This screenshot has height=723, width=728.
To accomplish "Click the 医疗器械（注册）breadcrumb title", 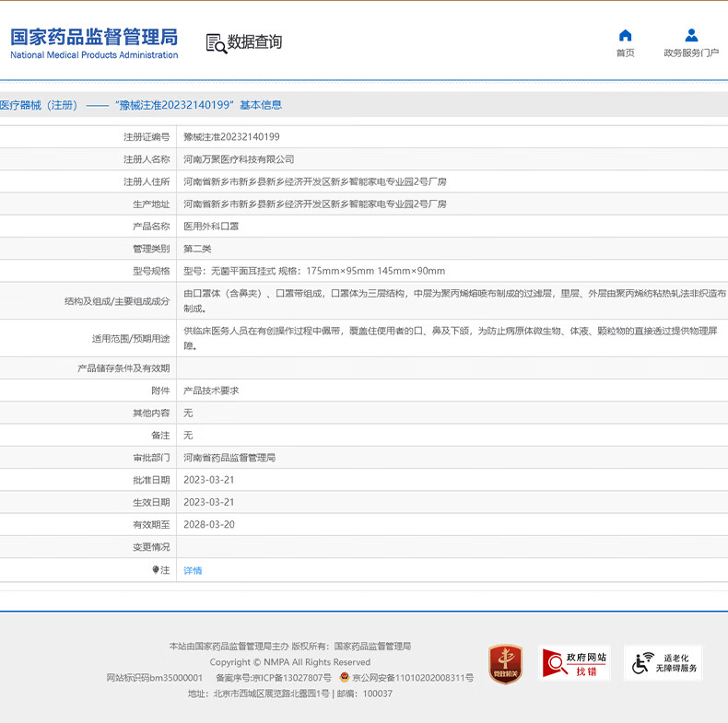I will click(39, 105).
